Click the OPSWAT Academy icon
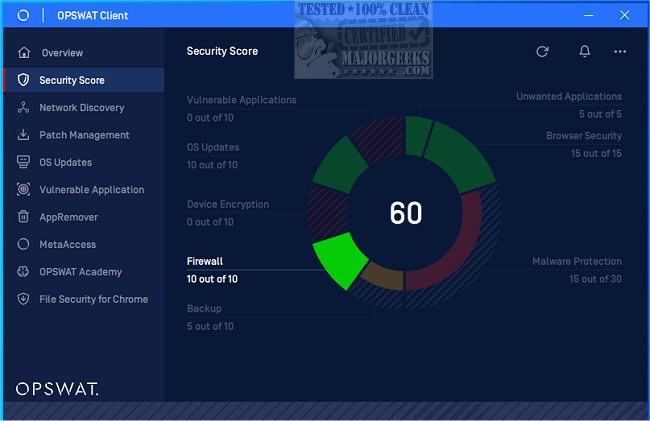650x421 pixels. point(23,271)
